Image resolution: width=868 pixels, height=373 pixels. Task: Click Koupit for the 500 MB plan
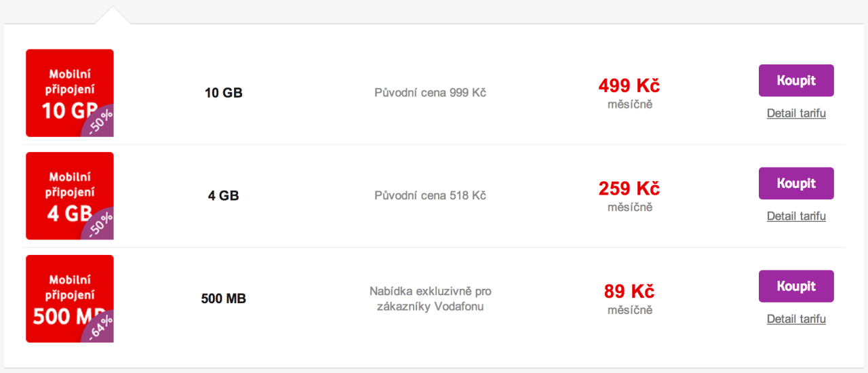coord(796,286)
